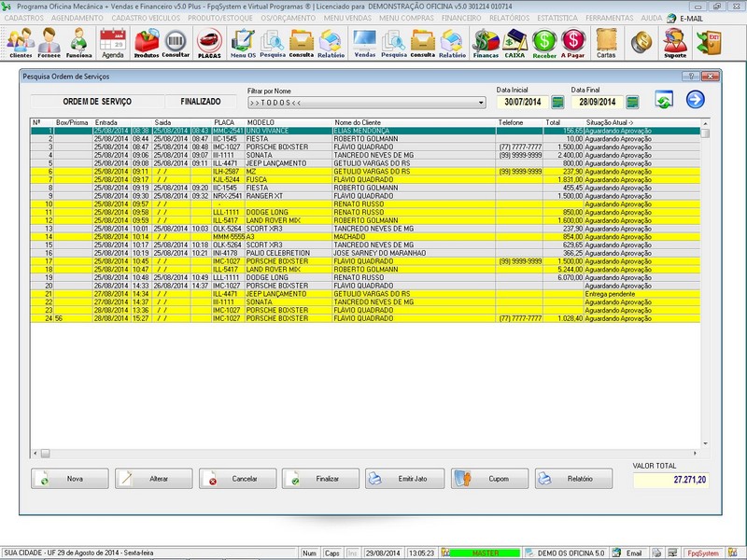Open the Suporte icon in toolbar
Viewport: 747px width, 560px height.
pyautogui.click(x=674, y=42)
